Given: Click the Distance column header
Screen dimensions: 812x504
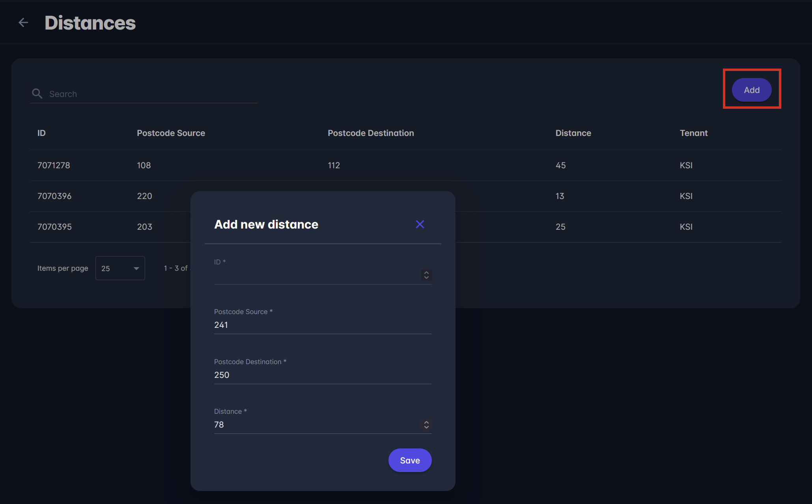Looking at the screenshot, I should (573, 133).
